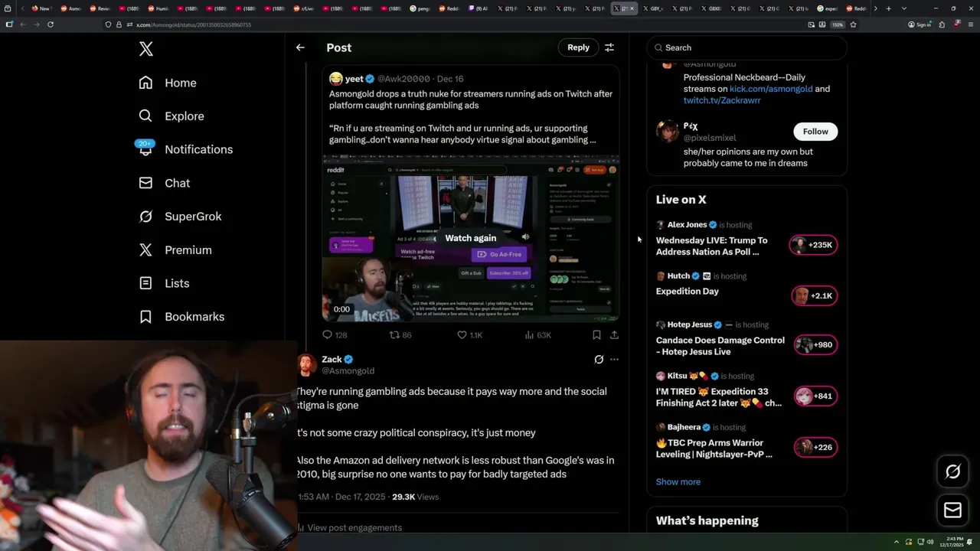The width and height of the screenshot is (980, 551).
Task: Follow the pixelsmixel account
Action: 815,132
